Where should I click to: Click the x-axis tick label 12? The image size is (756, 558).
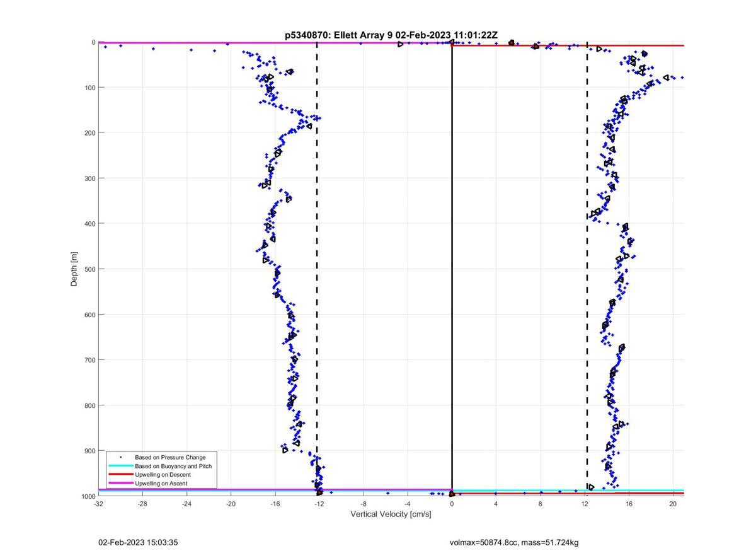click(585, 504)
